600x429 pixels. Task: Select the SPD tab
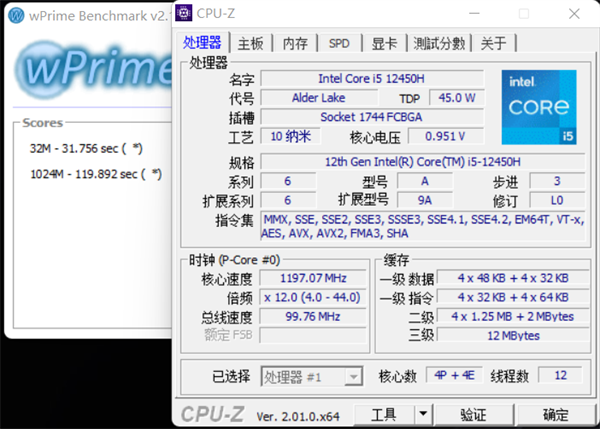pos(340,43)
